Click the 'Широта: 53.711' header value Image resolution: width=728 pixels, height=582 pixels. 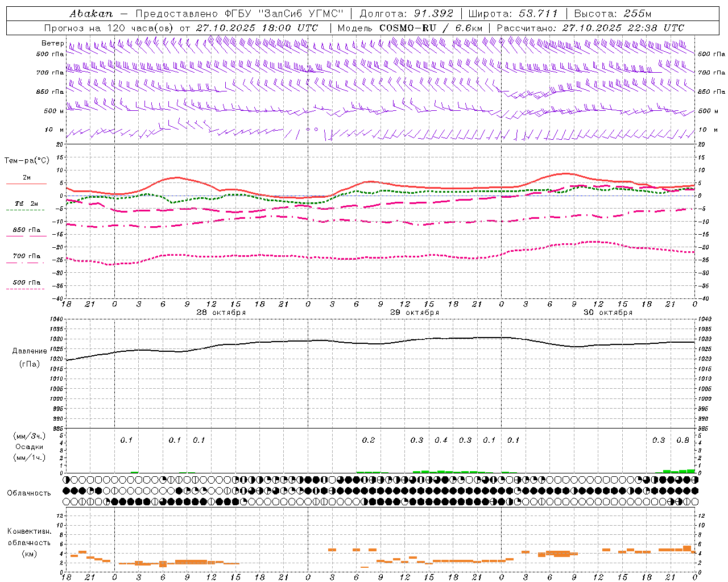tap(514, 14)
